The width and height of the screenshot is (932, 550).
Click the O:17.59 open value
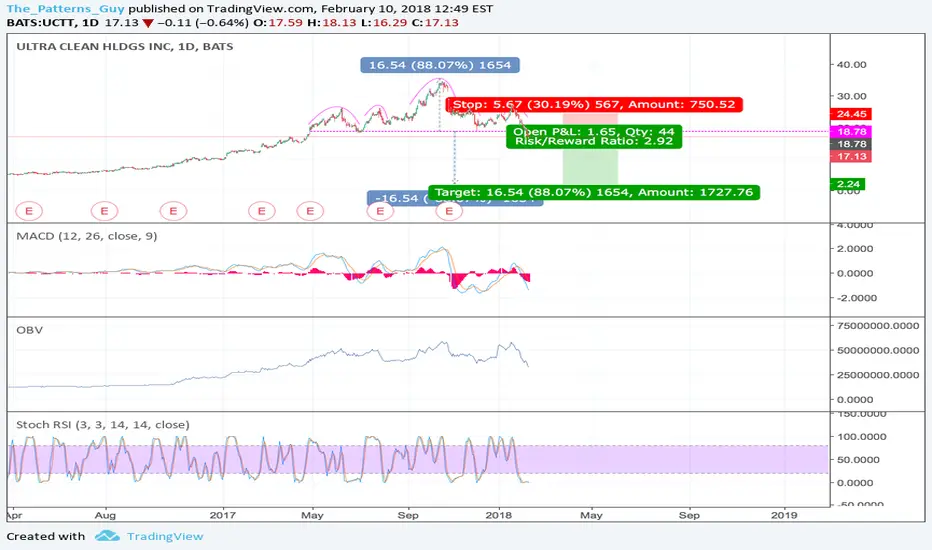pos(278,23)
